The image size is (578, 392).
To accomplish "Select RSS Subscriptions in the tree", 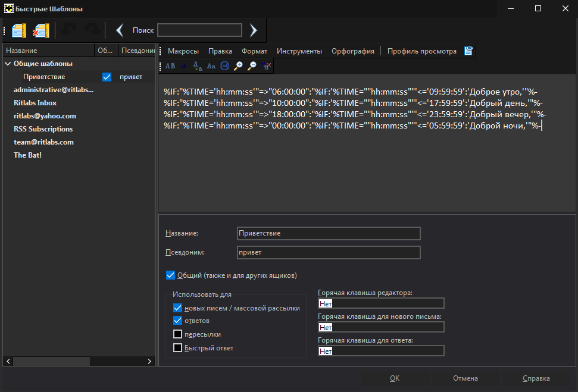I will click(43, 129).
